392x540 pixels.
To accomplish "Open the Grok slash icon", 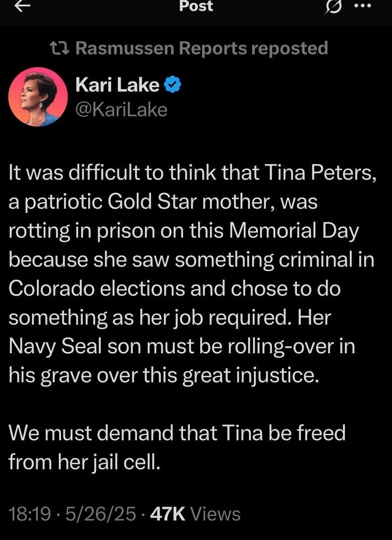I will 334,6.
